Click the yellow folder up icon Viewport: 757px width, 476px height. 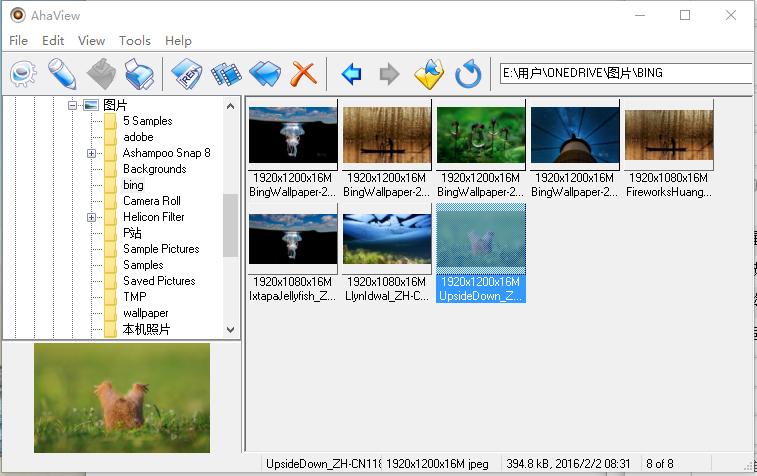point(428,73)
